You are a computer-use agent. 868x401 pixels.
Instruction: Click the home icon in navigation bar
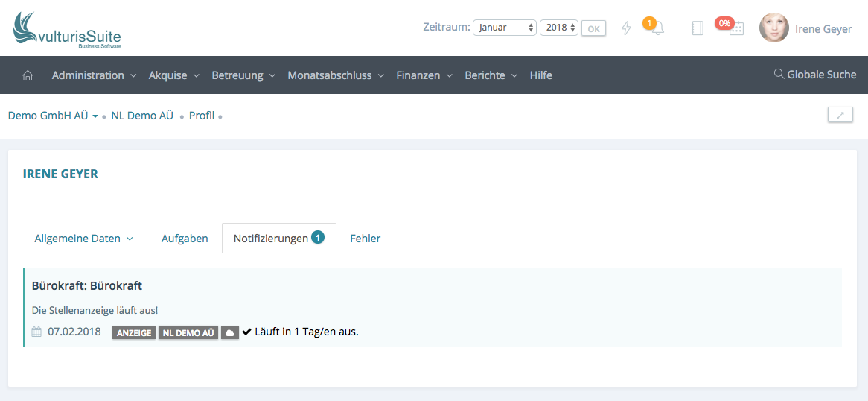pyautogui.click(x=28, y=75)
